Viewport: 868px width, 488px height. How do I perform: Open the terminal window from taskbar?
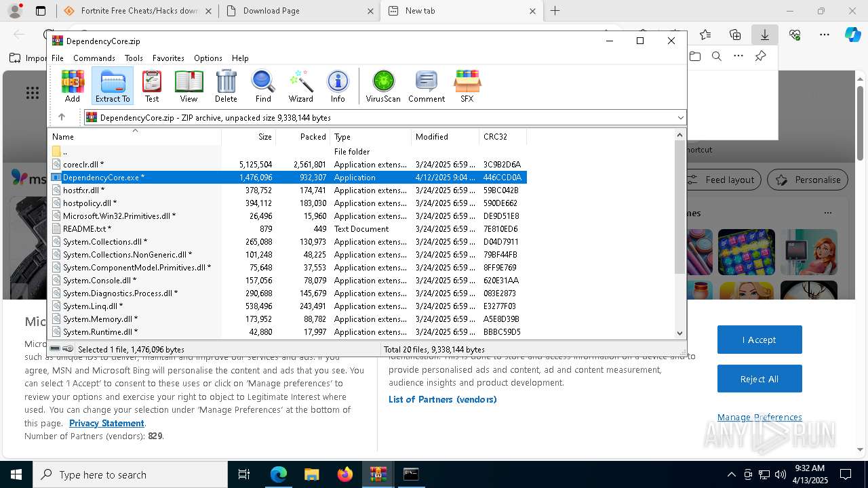click(411, 474)
